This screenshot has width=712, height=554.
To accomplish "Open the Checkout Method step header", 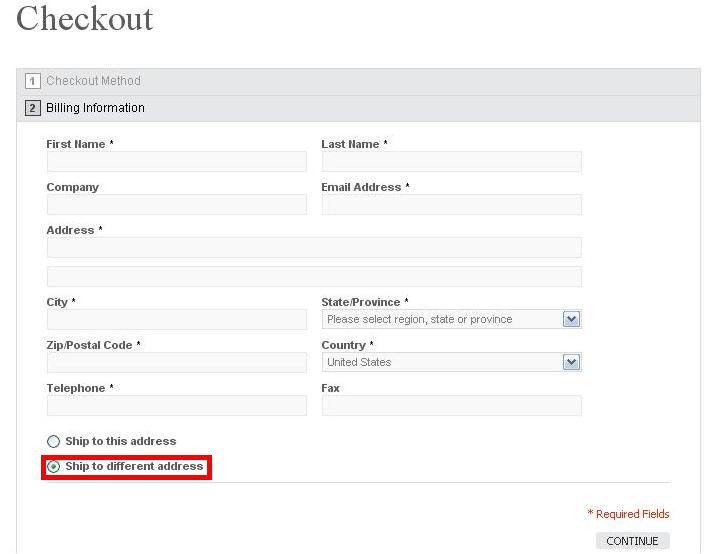I will pos(358,82).
